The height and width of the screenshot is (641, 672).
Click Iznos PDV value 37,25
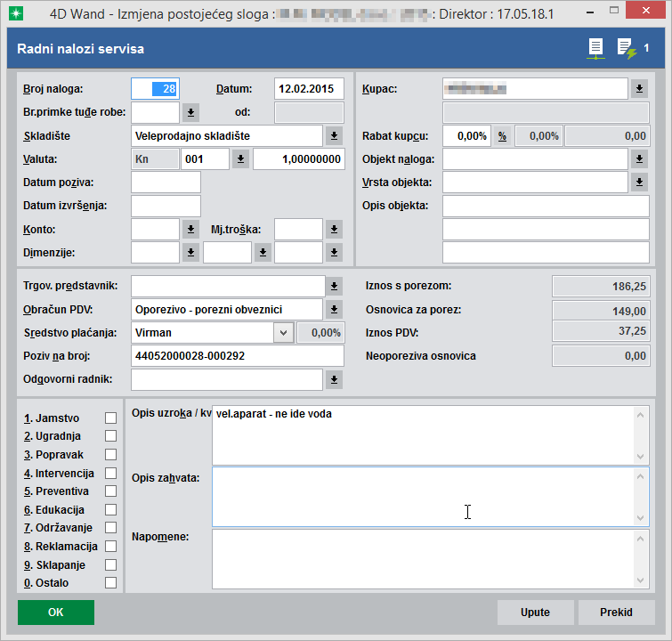pos(601,332)
